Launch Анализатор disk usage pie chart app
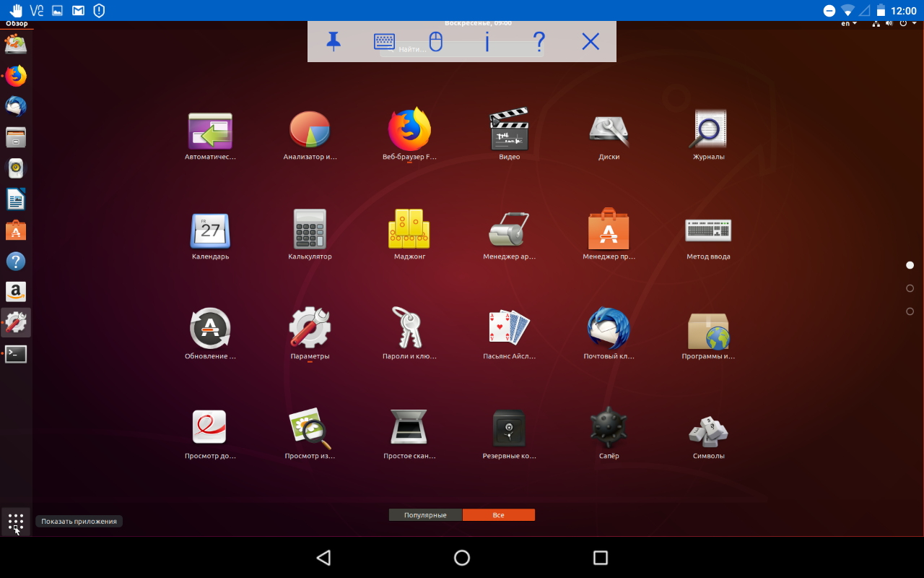 (310, 136)
